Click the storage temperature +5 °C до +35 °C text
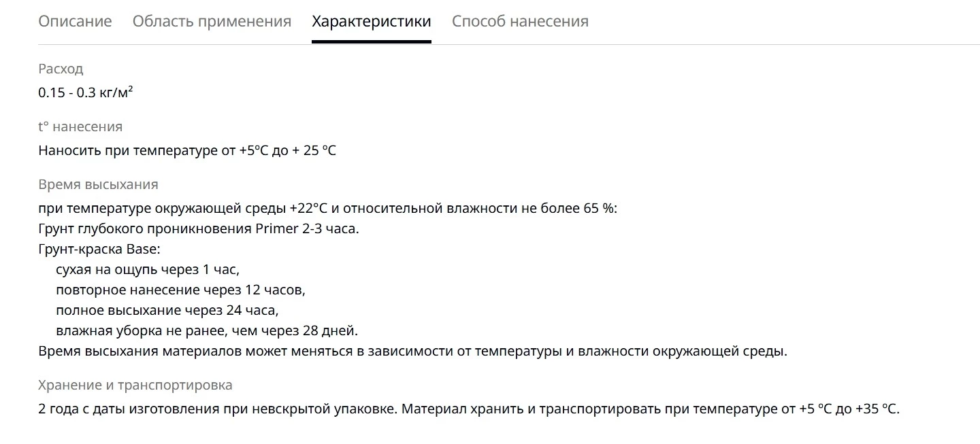 point(849,409)
